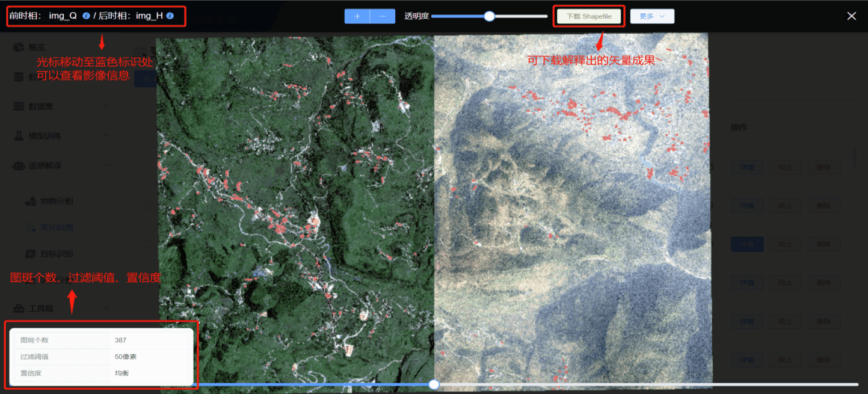This screenshot has width=868, height=394.
Task: Click the 前时相 img_Q label
Action: coord(43,16)
